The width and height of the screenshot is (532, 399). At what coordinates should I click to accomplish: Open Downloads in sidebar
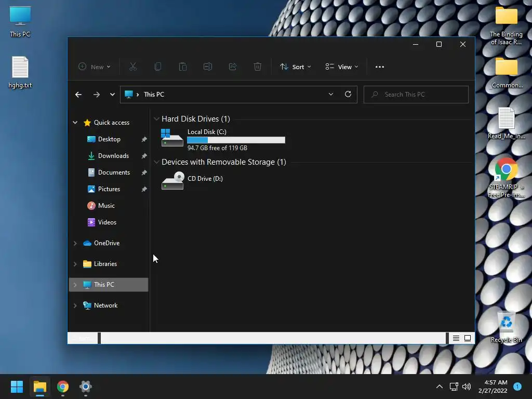point(113,156)
